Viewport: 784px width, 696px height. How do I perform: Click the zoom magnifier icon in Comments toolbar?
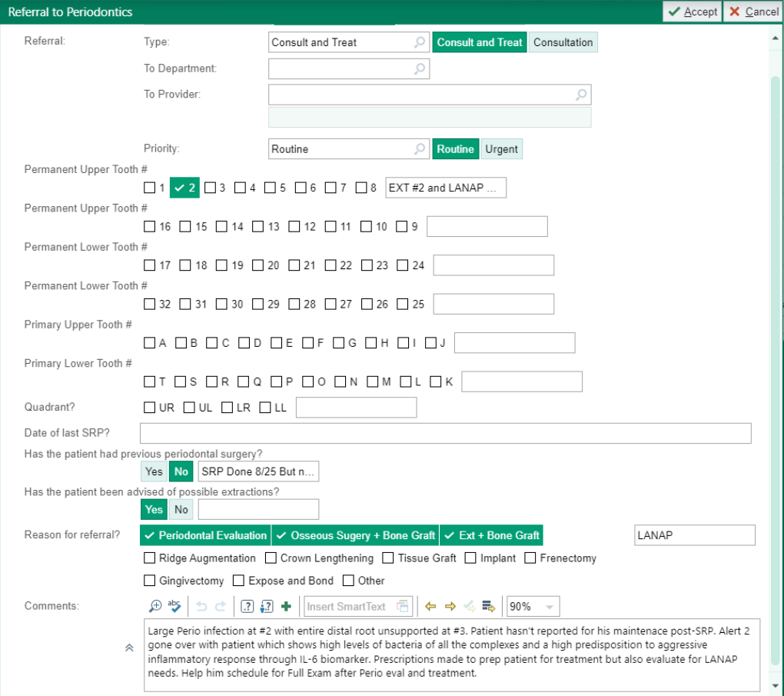[155, 607]
